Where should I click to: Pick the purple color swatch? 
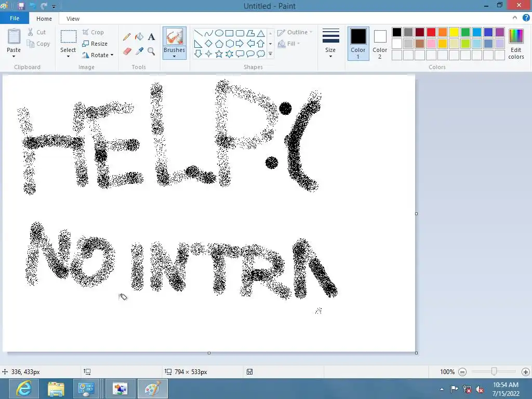(500, 32)
